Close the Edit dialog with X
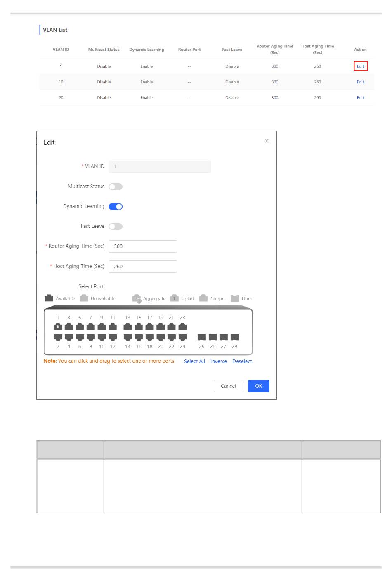The width and height of the screenshot is (392, 581). [x=267, y=141]
